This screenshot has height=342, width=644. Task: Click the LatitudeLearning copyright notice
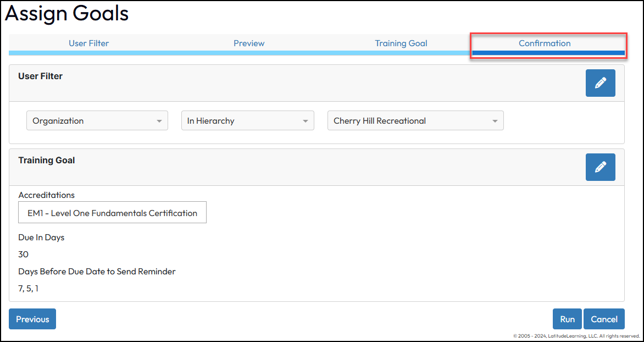[x=576, y=336]
